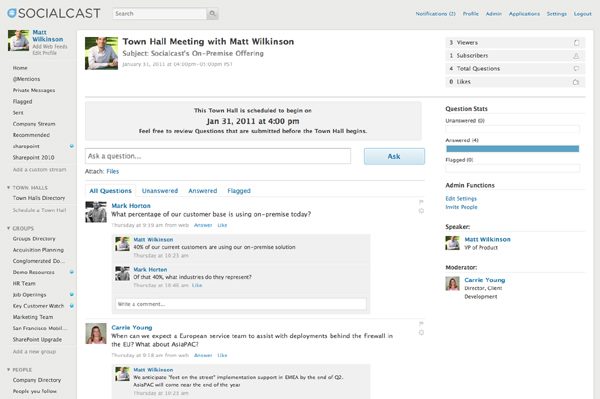This screenshot has height=399, width=600.
Task: Click Matt Wilkinson speaker name link
Action: (488, 239)
